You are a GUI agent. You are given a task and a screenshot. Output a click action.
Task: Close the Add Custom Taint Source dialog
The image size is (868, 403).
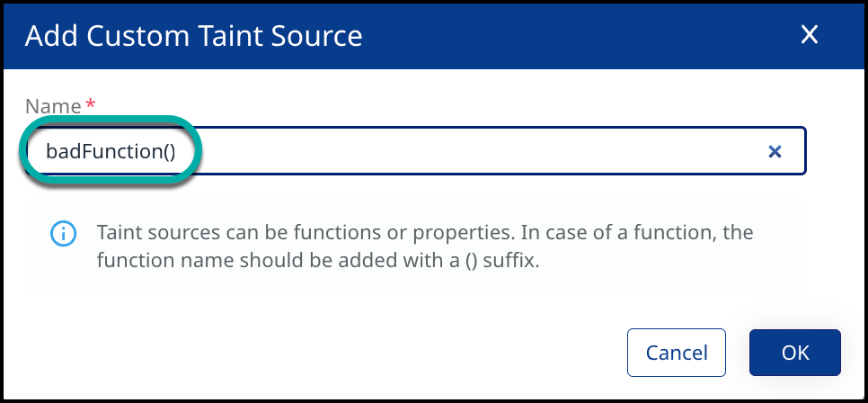pyautogui.click(x=810, y=35)
